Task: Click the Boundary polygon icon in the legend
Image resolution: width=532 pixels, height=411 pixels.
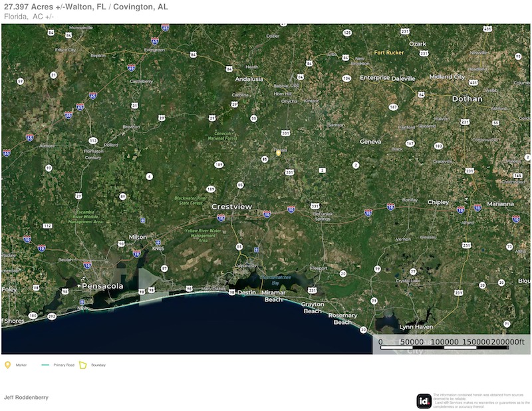Action: tap(83, 364)
